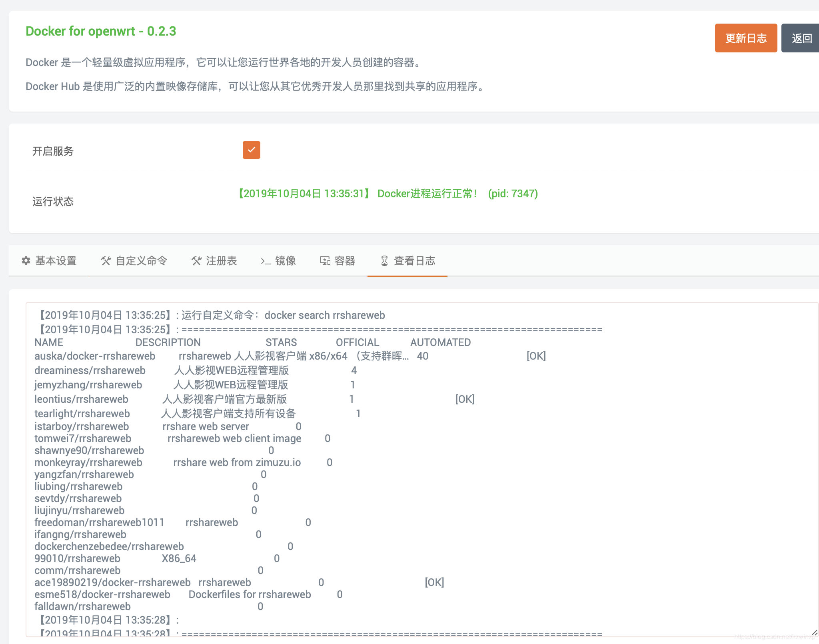819x644 pixels.
Task: Click istarboy/rrshareweb entry in log
Action: (82, 426)
